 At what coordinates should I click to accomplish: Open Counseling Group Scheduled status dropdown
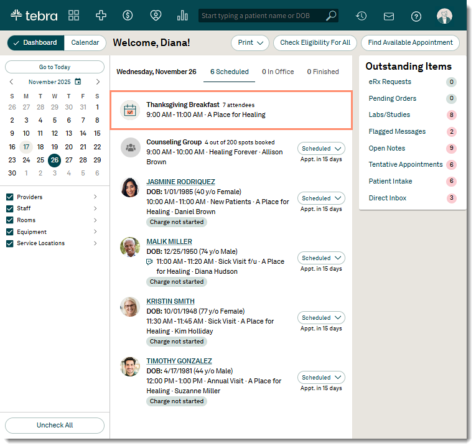(321, 149)
